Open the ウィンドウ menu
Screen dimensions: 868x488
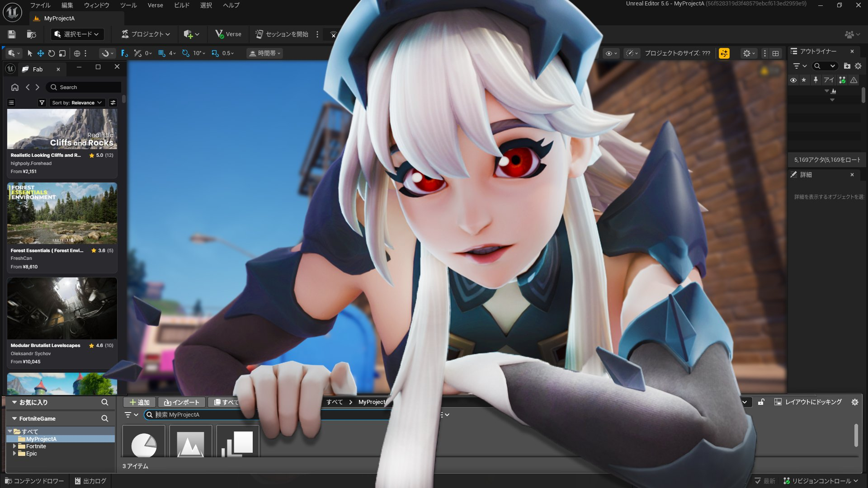pyautogui.click(x=96, y=5)
